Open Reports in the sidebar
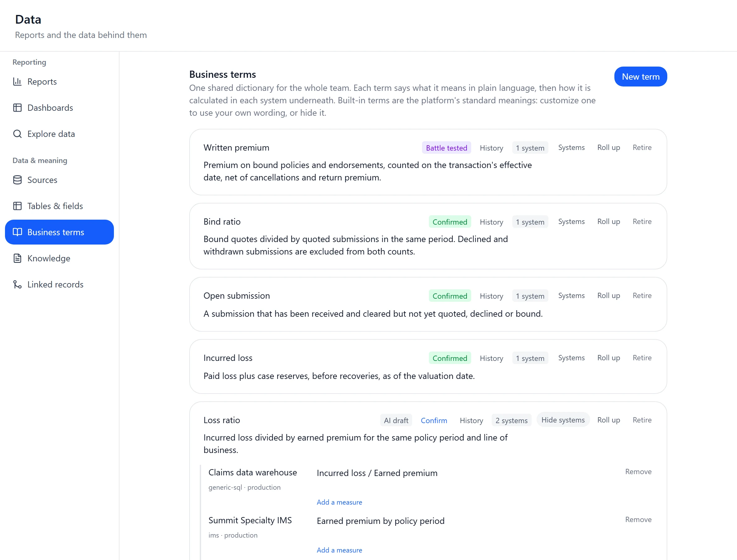Viewport: 737px width, 560px height. [59, 82]
